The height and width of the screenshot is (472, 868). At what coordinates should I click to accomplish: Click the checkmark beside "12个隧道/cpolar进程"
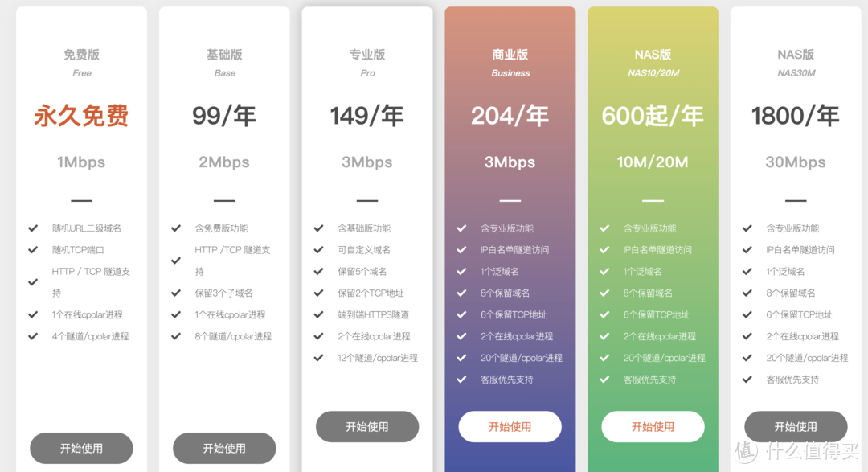point(319,359)
